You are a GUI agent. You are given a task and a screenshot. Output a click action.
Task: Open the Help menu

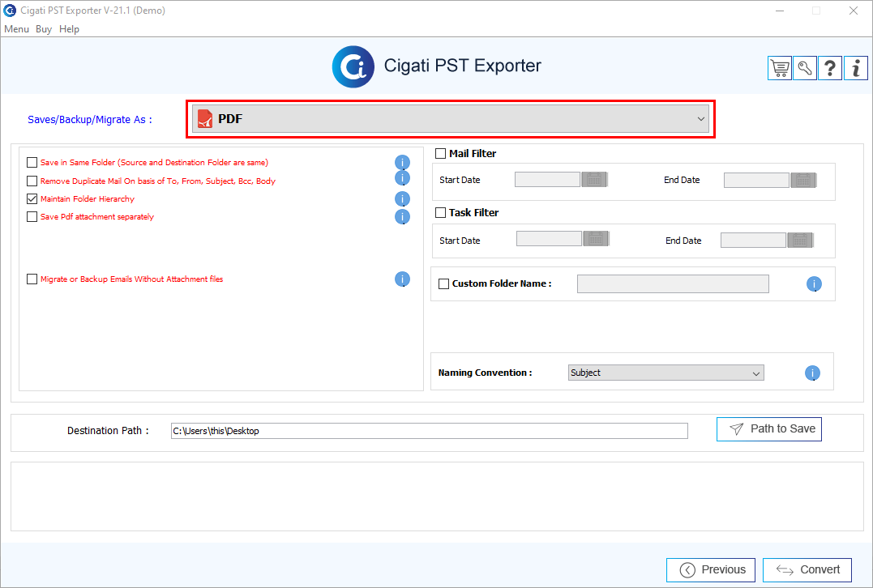pos(69,29)
